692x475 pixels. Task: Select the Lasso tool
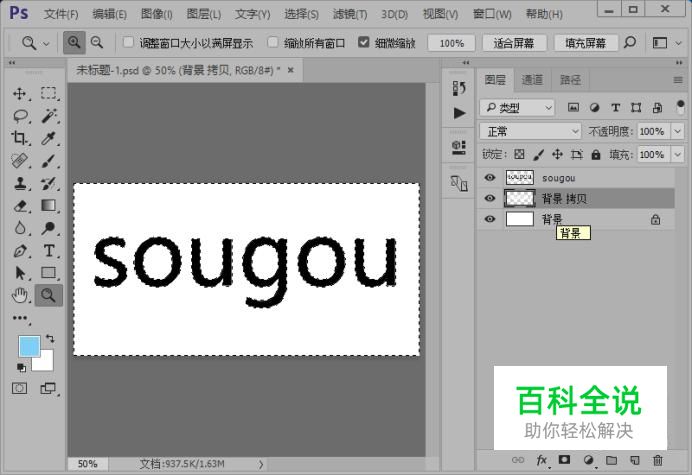(x=20, y=116)
